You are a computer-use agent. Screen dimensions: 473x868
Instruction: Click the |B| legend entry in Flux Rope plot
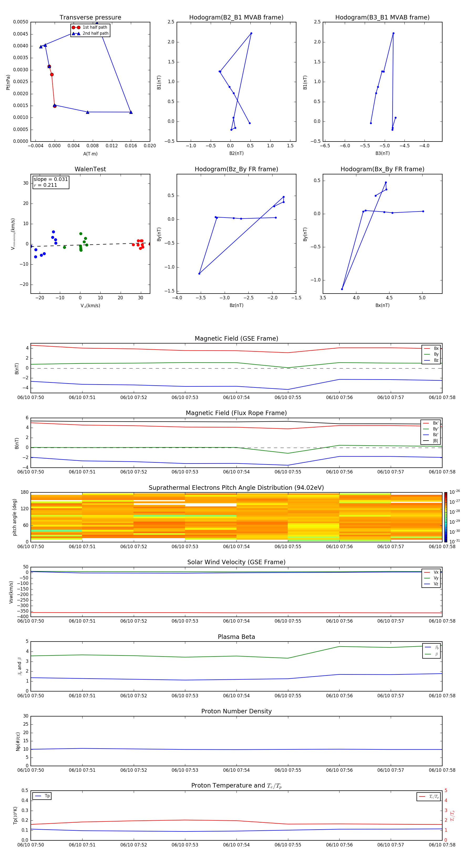[431, 441]
